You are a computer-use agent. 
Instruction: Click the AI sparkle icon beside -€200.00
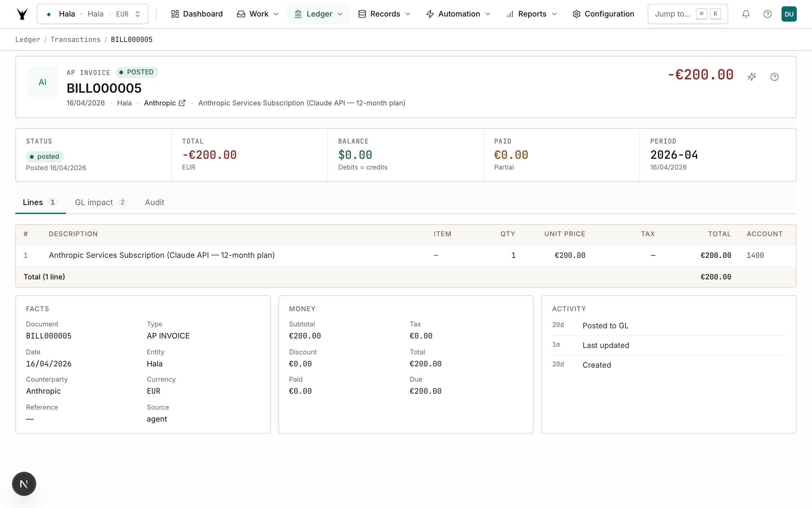click(752, 77)
